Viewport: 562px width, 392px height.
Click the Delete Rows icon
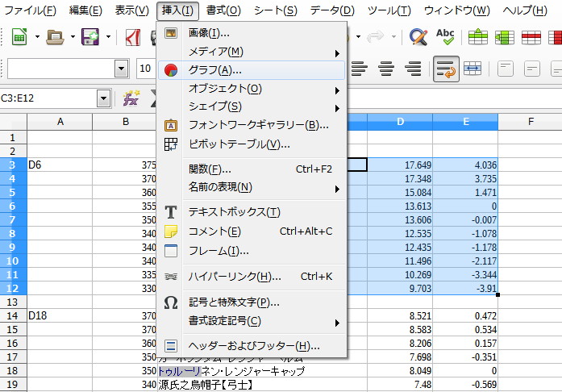(531, 37)
